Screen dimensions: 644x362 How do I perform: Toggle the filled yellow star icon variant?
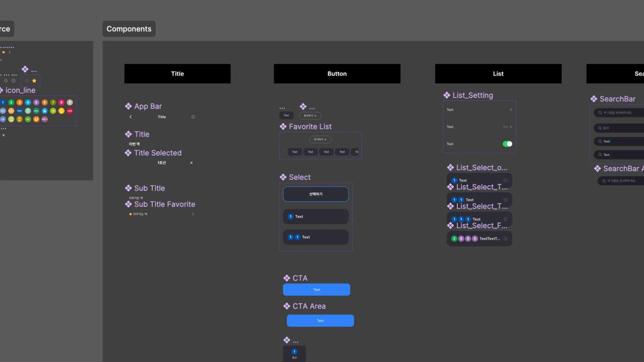(34, 81)
